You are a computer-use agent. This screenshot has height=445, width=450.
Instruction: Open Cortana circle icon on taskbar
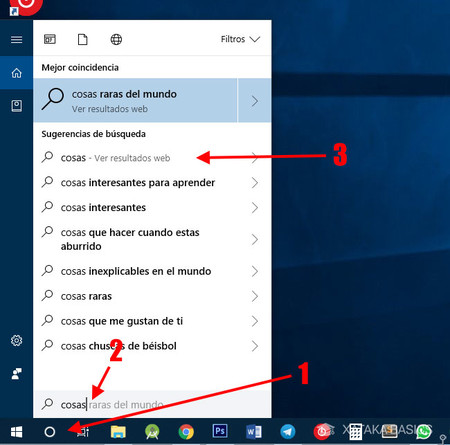pos(50,432)
